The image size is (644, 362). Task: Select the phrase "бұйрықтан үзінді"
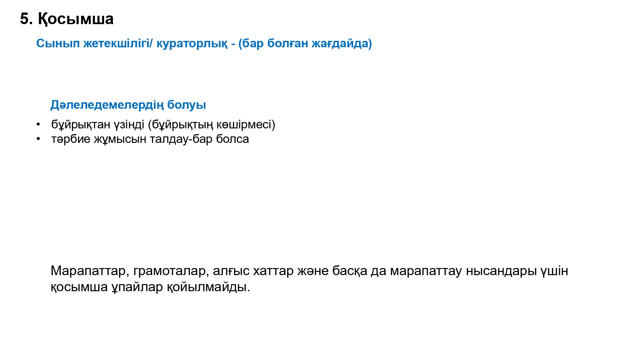(x=98, y=125)
